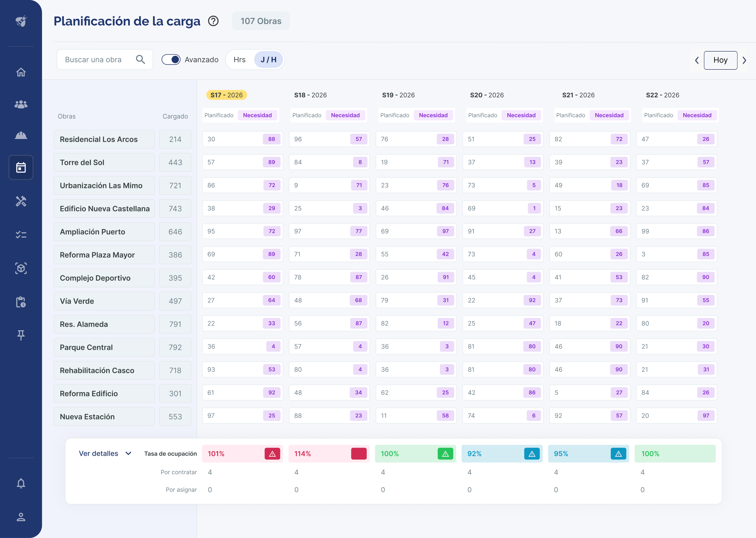
Task: Open the Parque Central row
Action: pos(104,347)
